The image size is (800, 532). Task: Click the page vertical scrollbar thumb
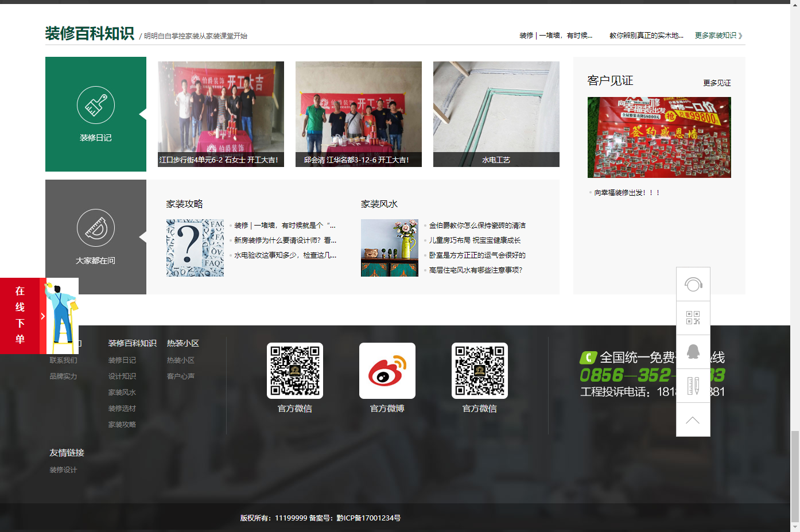tap(795, 475)
